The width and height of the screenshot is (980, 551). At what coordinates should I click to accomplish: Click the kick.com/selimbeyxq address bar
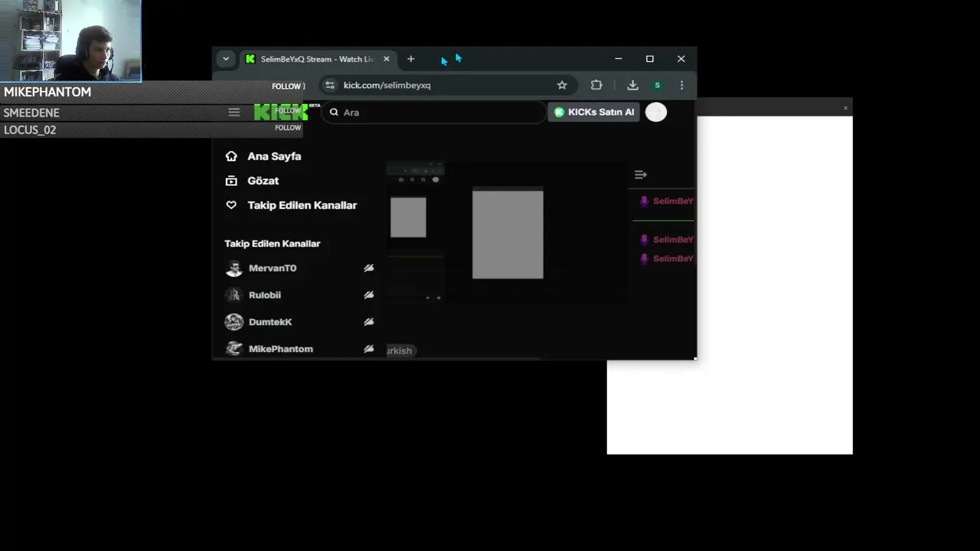448,85
